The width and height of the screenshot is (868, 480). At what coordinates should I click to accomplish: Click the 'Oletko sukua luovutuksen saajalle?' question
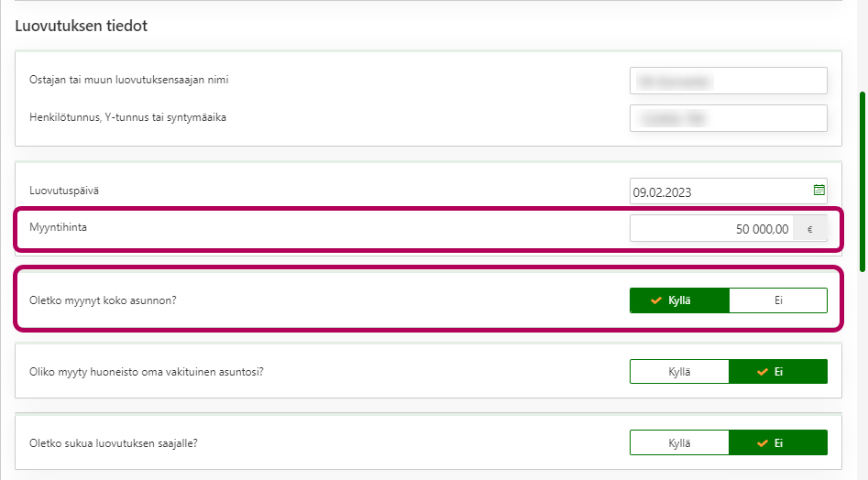point(114,442)
